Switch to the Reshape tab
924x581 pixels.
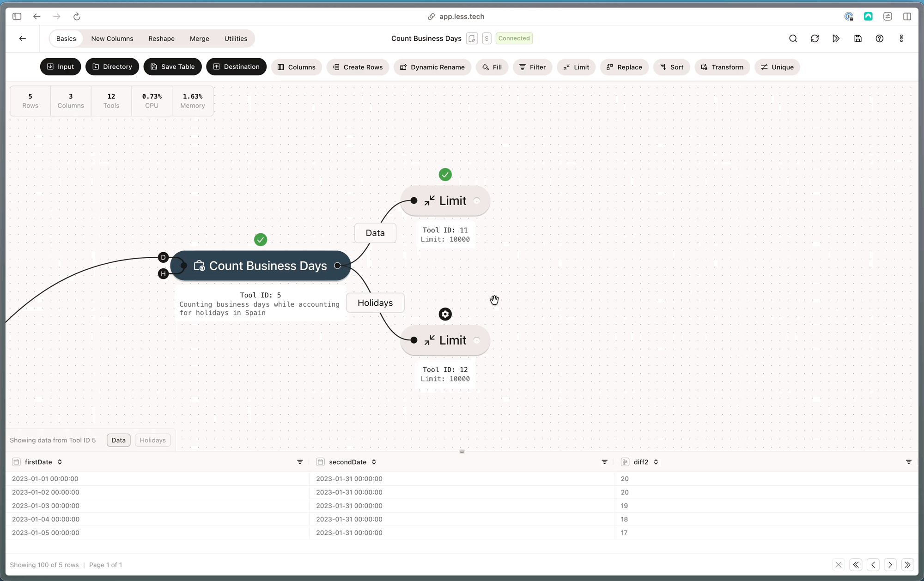pos(161,38)
